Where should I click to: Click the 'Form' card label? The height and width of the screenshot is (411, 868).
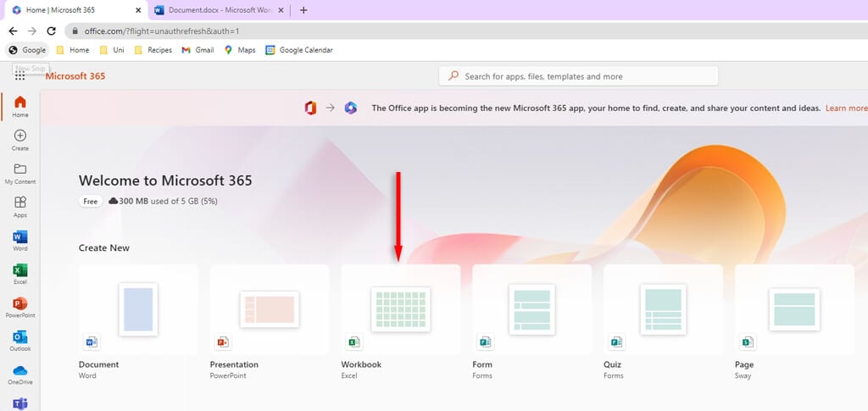(482, 364)
